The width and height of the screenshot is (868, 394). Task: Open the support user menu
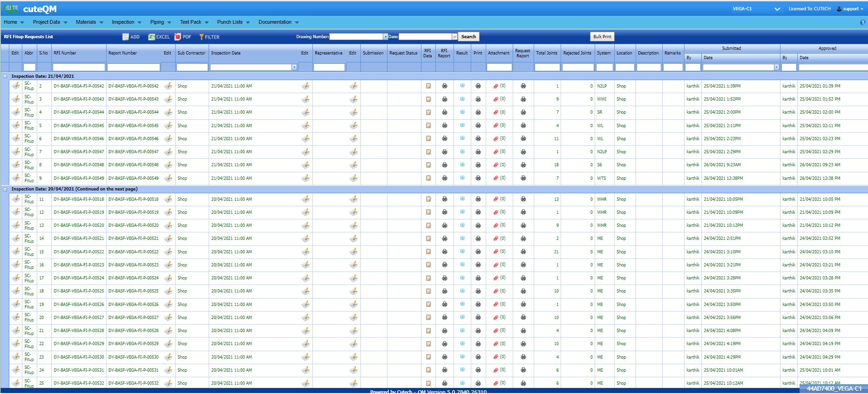pos(850,9)
